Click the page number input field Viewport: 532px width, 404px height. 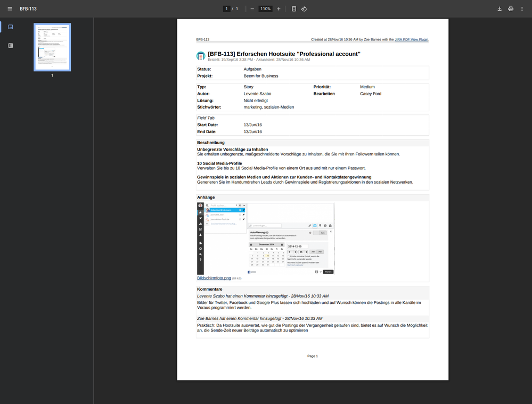(227, 9)
